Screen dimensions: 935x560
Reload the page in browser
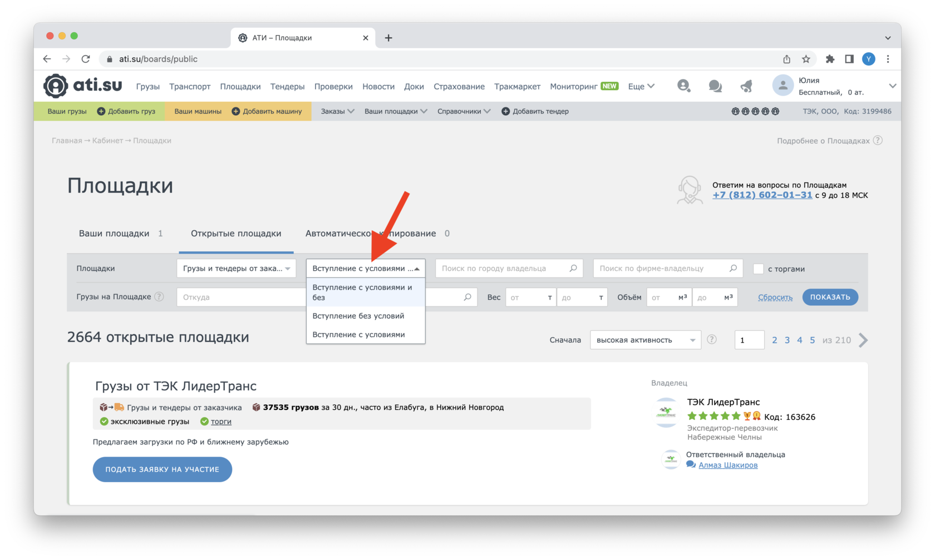[x=86, y=59]
